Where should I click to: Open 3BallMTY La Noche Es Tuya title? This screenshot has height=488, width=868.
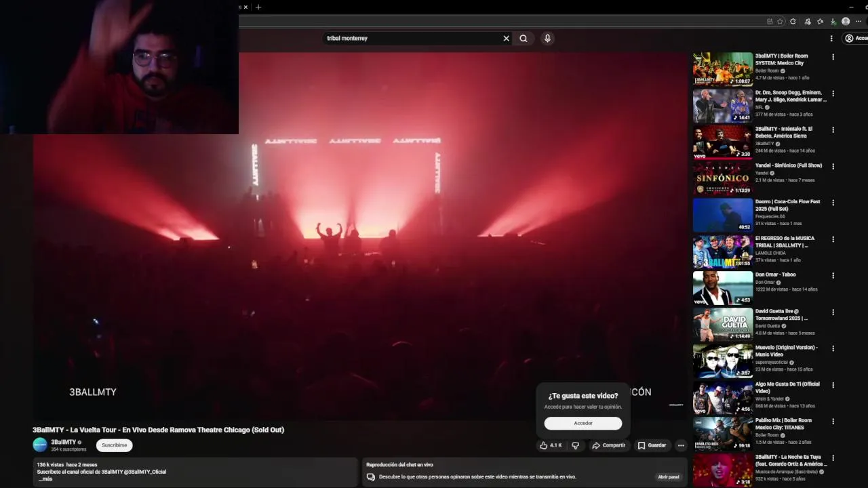click(x=791, y=460)
